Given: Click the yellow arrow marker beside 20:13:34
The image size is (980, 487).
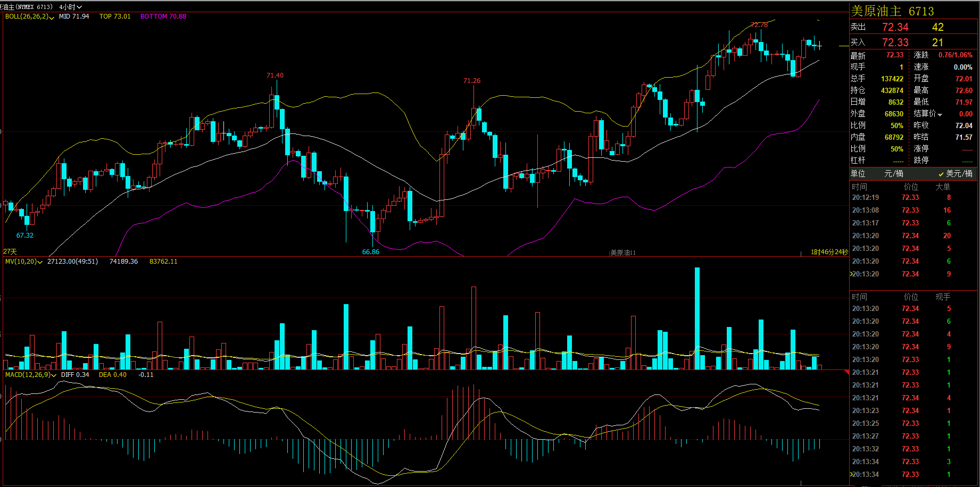Looking at the screenshot, I should point(851,474).
